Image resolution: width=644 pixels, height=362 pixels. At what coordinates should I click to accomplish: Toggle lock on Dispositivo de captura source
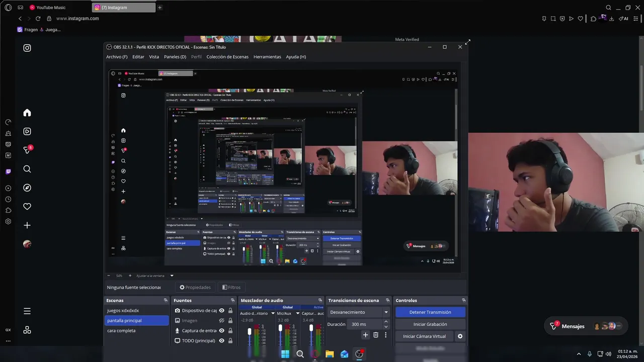(230, 311)
